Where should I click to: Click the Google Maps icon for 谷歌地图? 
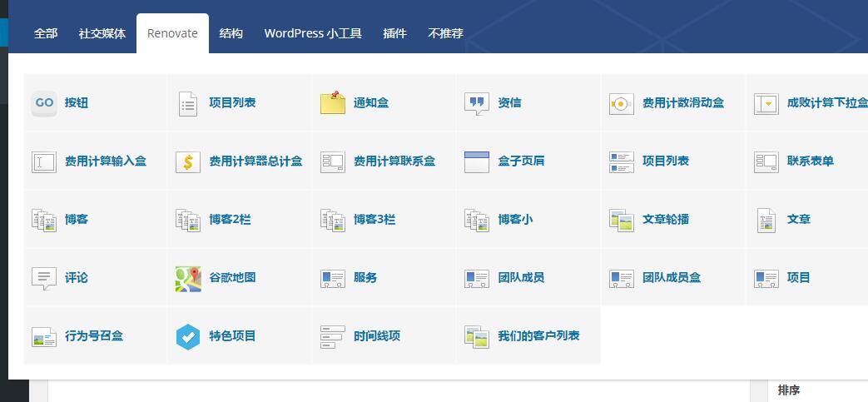188,279
